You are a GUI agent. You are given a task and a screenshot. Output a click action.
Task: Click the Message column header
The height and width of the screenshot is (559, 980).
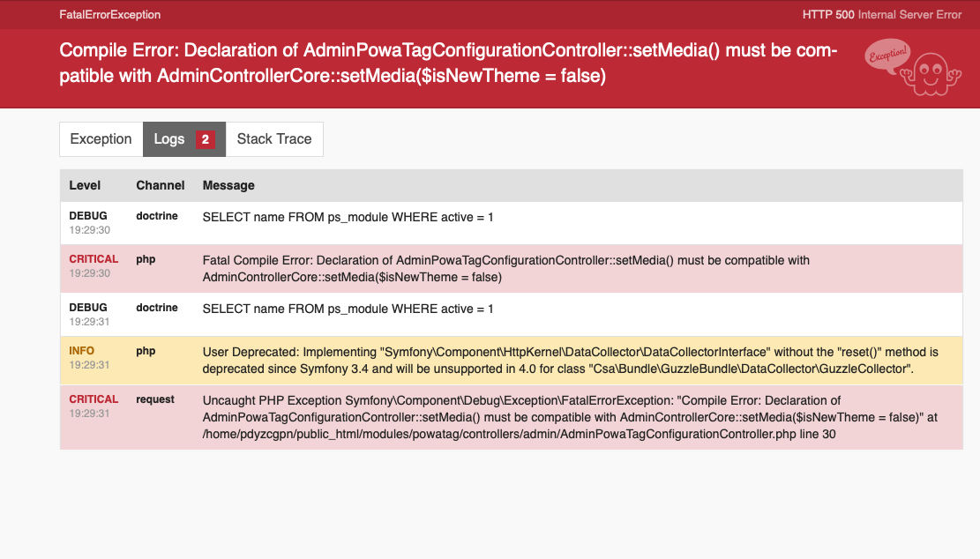[228, 185]
